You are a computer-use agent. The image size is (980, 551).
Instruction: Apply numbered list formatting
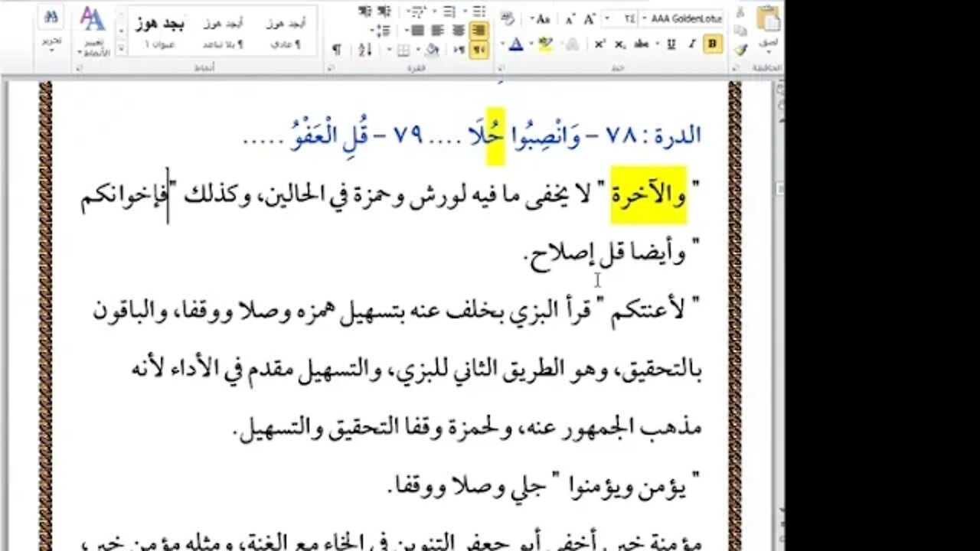449,11
